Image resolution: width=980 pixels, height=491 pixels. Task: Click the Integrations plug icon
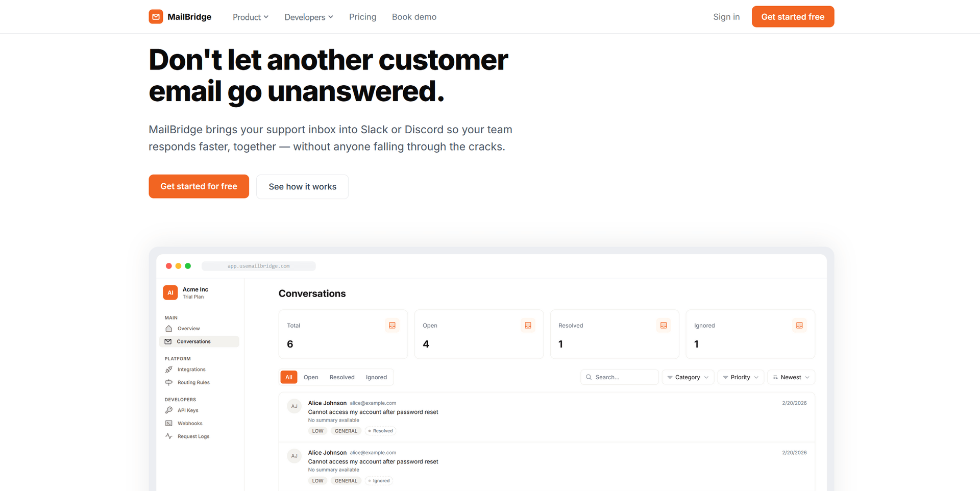coord(169,370)
